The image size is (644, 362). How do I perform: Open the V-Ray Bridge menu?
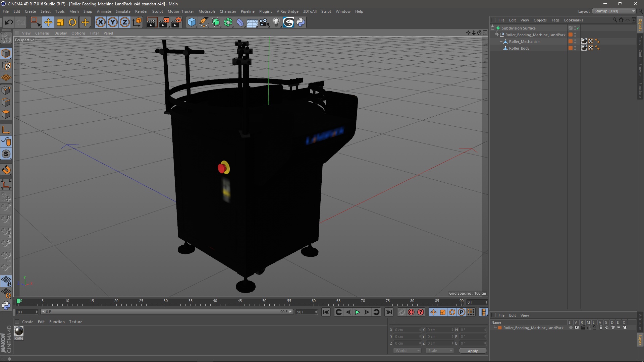point(287,11)
